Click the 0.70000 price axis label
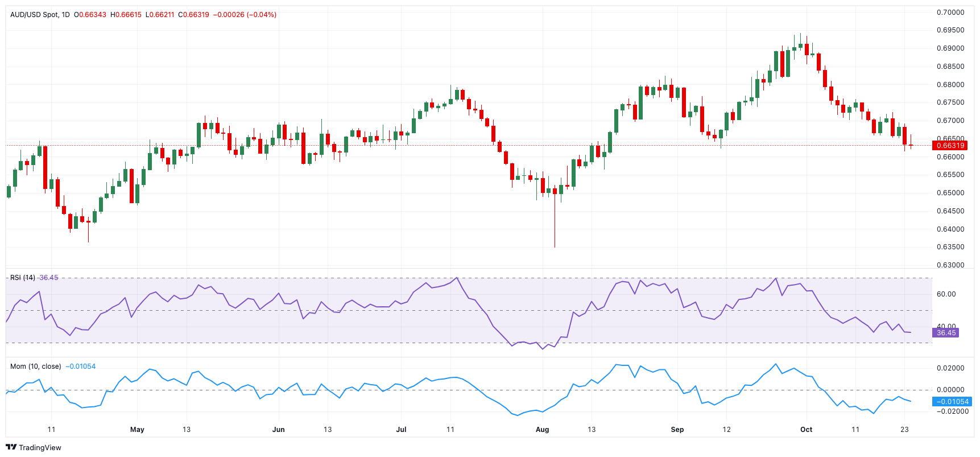This screenshot has width=980, height=457. (x=950, y=13)
